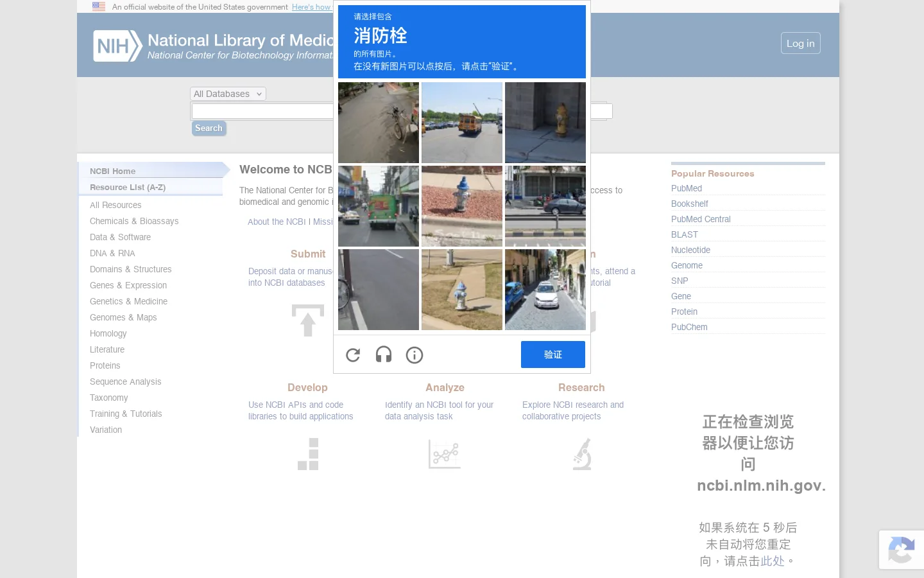924x578 pixels.
Task: Select the yellow fire hydrant image tile
Action: [545, 123]
